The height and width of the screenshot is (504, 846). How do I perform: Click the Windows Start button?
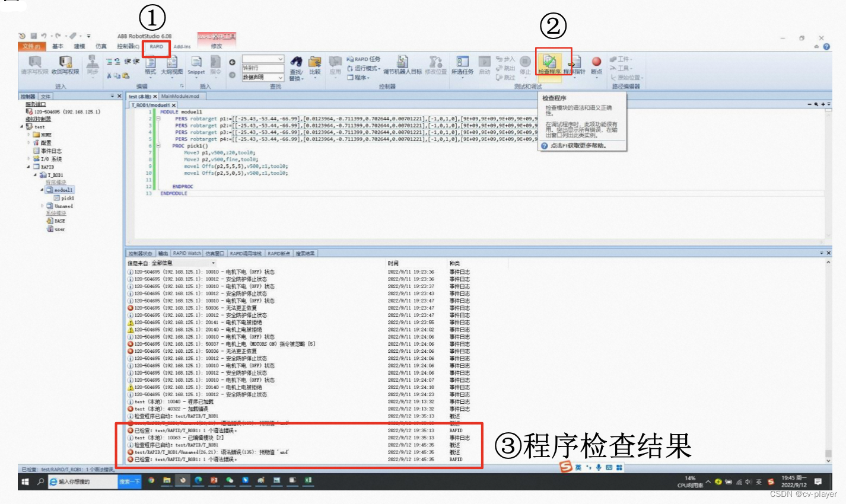pos(25,481)
